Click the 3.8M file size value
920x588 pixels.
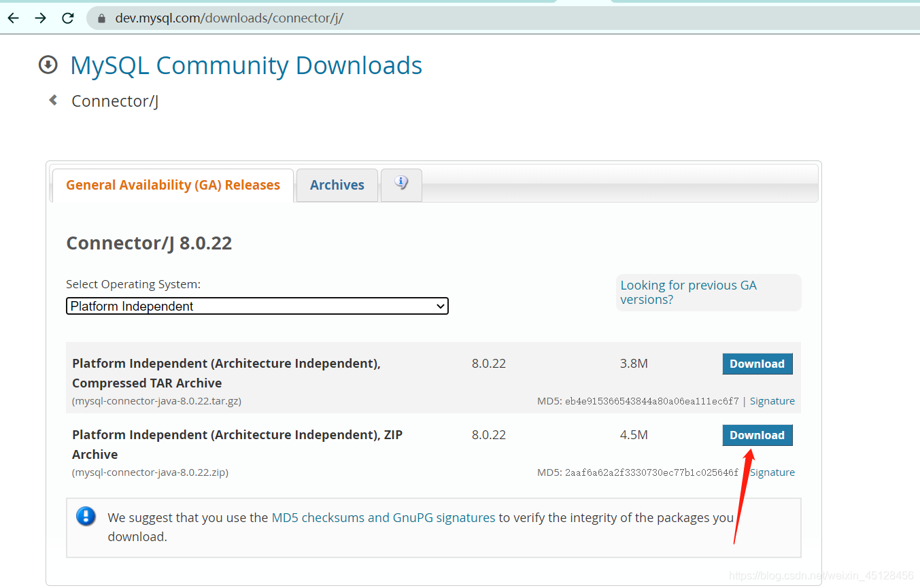click(634, 364)
